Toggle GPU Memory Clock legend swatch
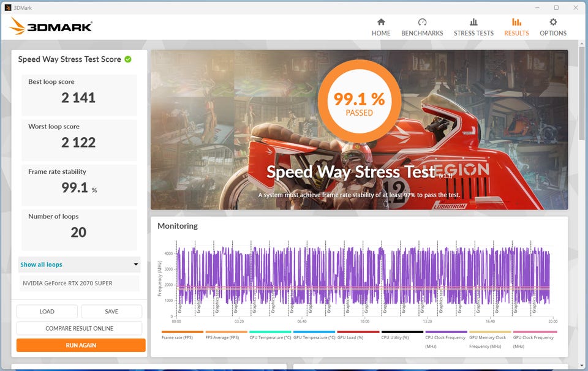 click(x=490, y=332)
